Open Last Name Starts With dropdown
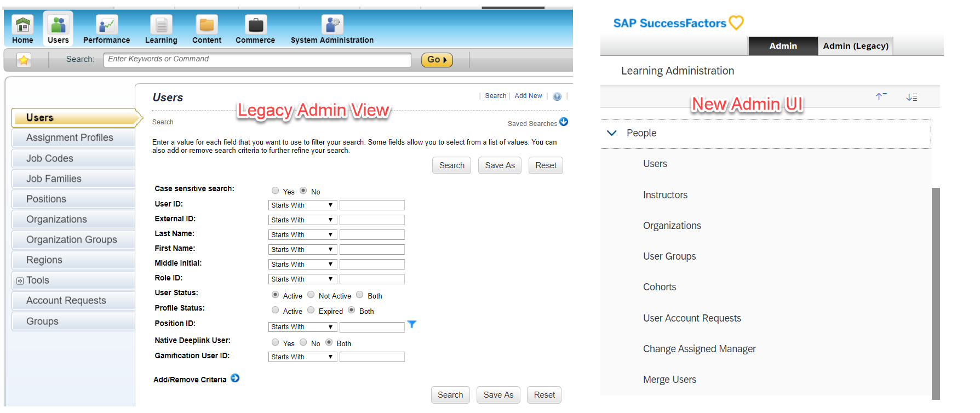The width and height of the screenshot is (980, 413). click(x=302, y=235)
